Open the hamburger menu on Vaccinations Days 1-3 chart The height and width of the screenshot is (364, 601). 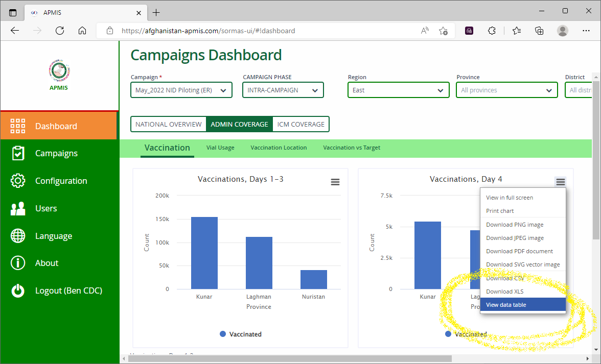[x=335, y=182]
